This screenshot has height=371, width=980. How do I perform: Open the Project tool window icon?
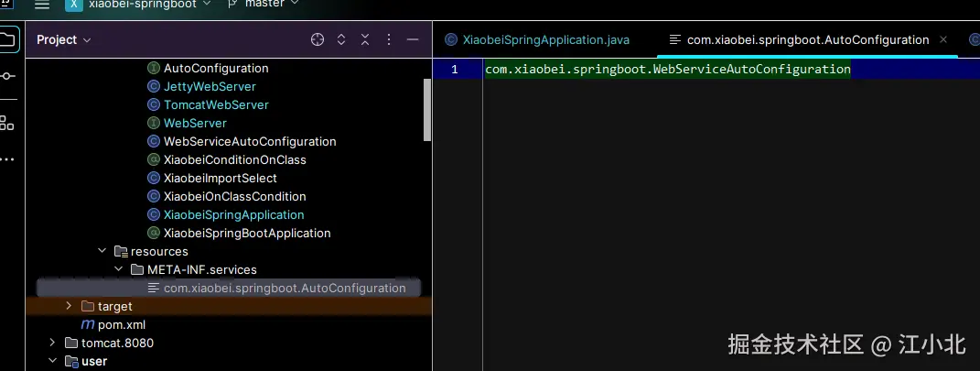[7, 39]
